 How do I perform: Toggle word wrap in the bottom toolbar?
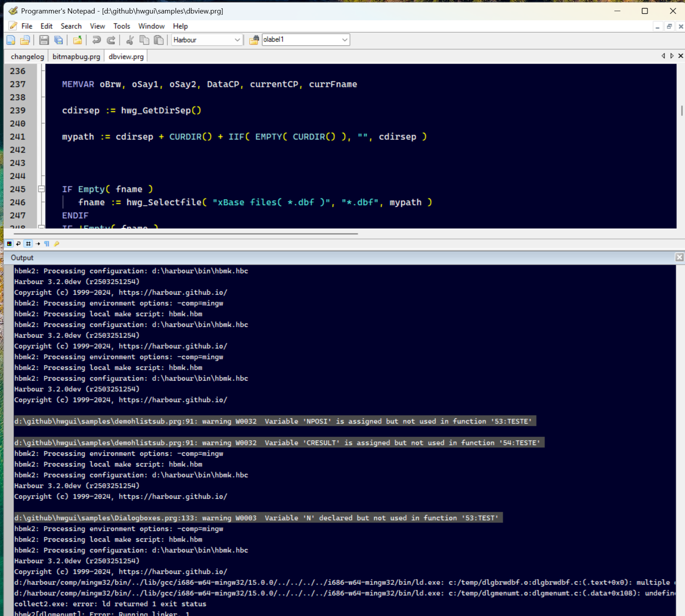coord(18,244)
